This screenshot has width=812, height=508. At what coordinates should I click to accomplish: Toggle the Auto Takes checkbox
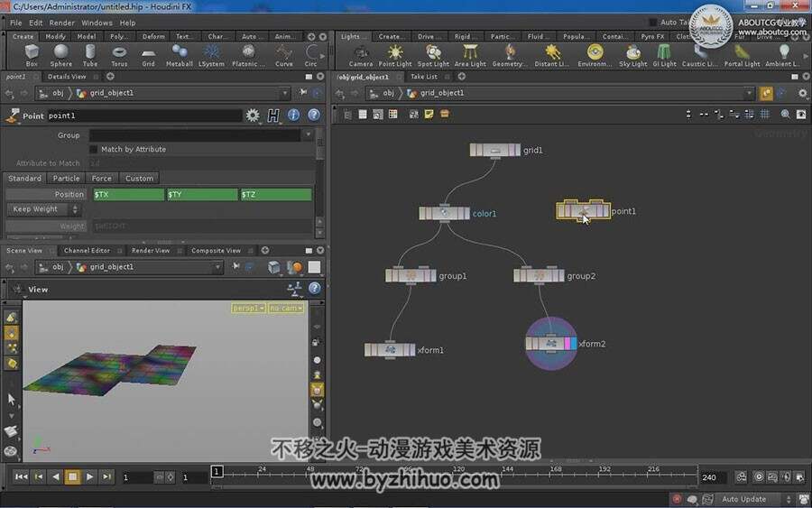coord(653,23)
